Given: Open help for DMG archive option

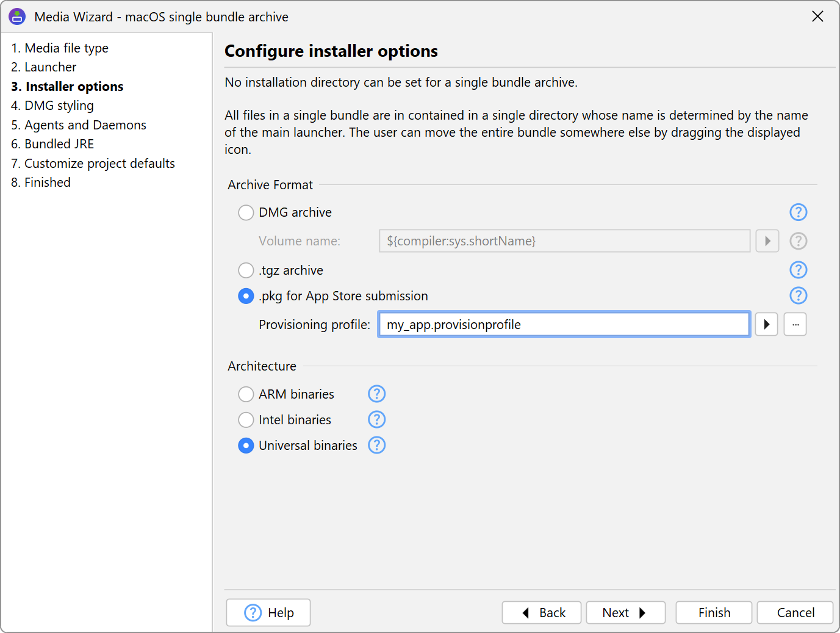Looking at the screenshot, I should (x=798, y=212).
